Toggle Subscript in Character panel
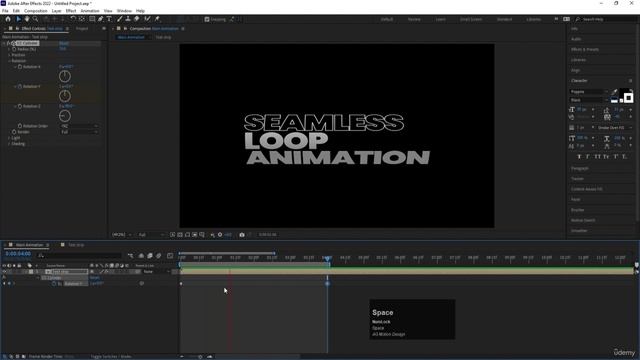Viewport: 640px width, 360px height. tap(624, 157)
